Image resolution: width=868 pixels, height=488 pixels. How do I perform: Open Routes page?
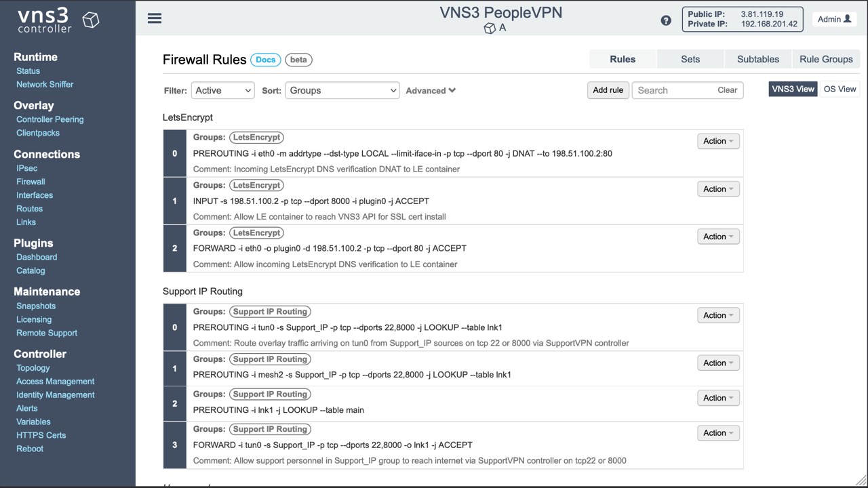(29, 209)
